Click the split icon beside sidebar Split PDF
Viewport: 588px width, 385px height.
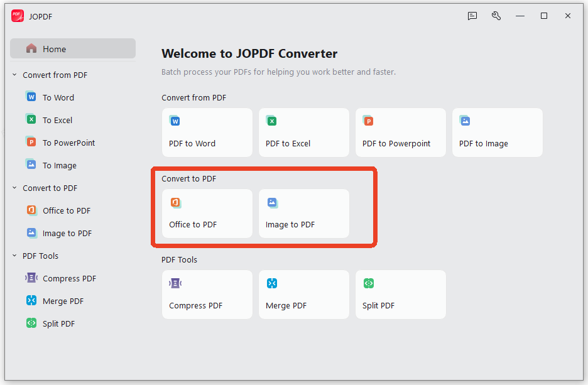[x=31, y=323]
